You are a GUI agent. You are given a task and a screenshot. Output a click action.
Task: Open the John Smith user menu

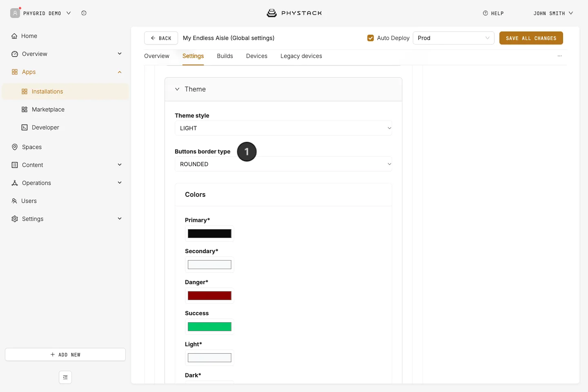(x=553, y=13)
